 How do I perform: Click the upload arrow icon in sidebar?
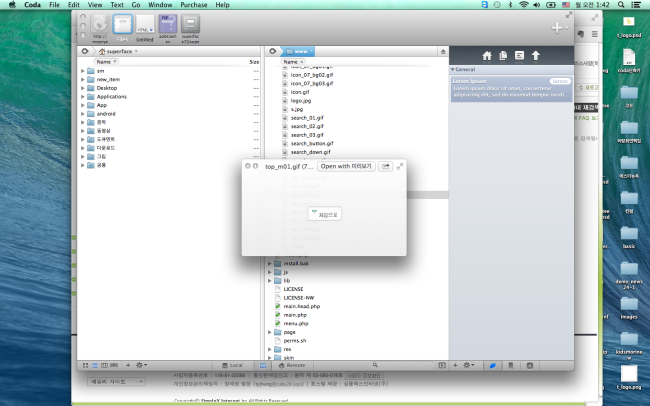[535, 55]
